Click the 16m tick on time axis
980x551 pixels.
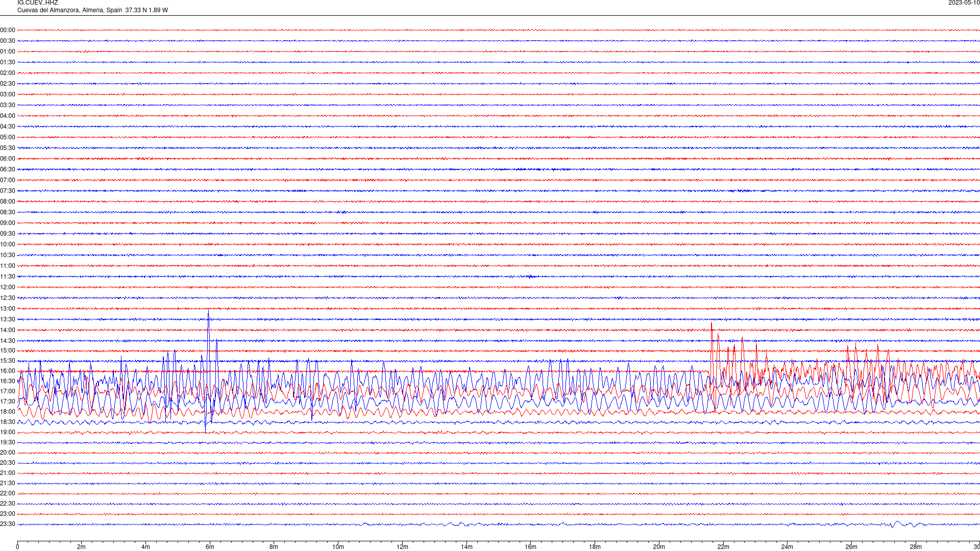pyautogui.click(x=530, y=547)
